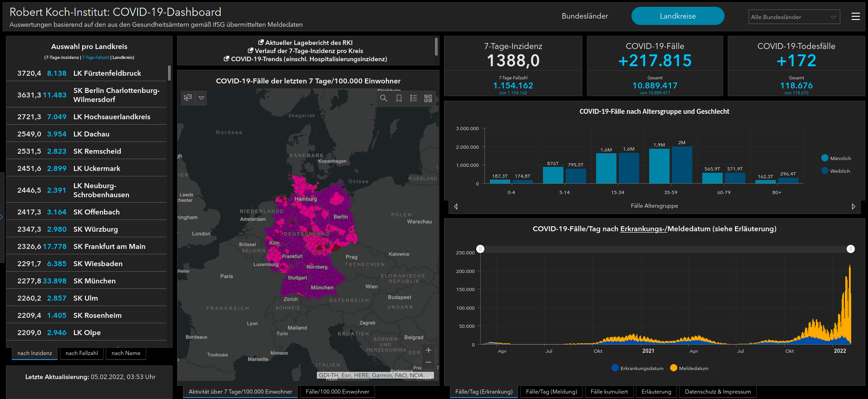868x399 pixels.
Task: Activate the map feature selection tool
Action: (188, 98)
